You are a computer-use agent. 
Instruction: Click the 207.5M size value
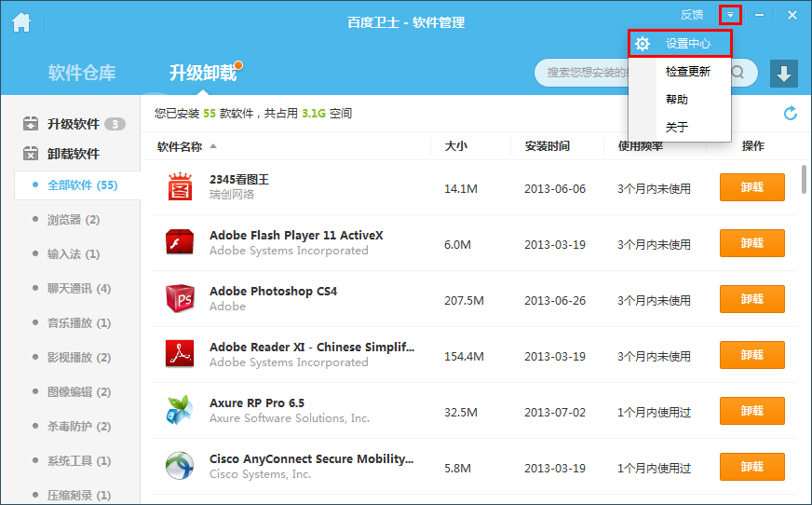tap(464, 300)
